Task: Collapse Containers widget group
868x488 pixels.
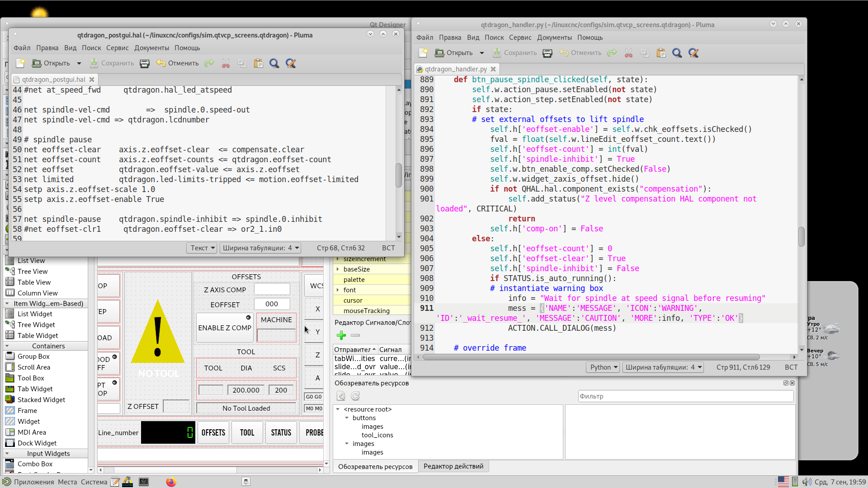Action: click(x=7, y=346)
